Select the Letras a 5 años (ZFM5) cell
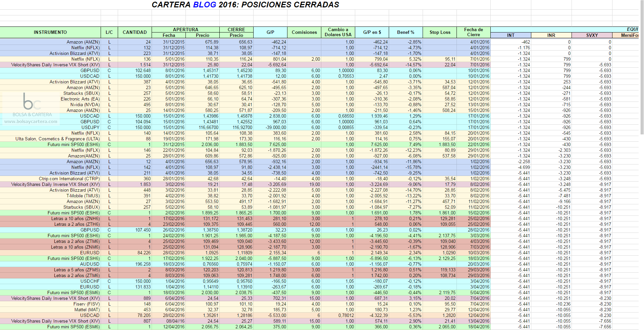 (x=50, y=270)
